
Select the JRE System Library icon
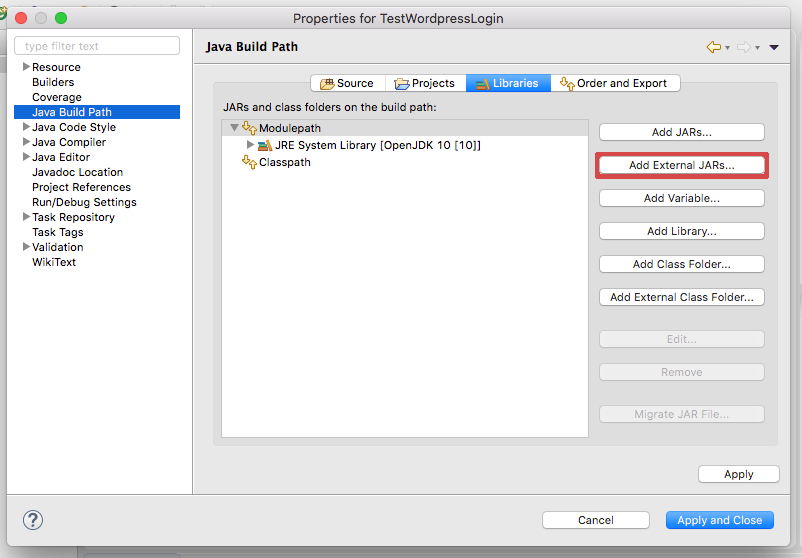pos(265,145)
